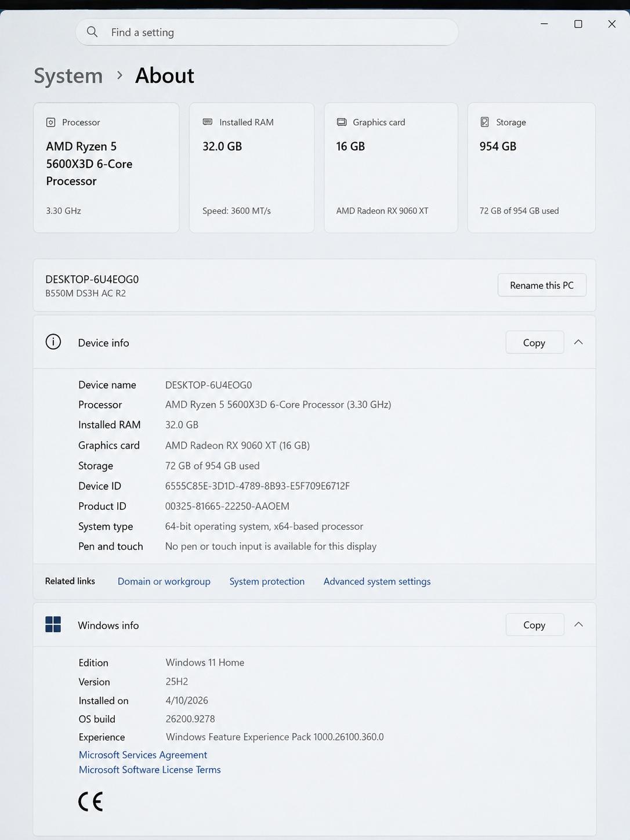The image size is (630, 840).
Task: Click the CE certification mark
Action: point(90,802)
